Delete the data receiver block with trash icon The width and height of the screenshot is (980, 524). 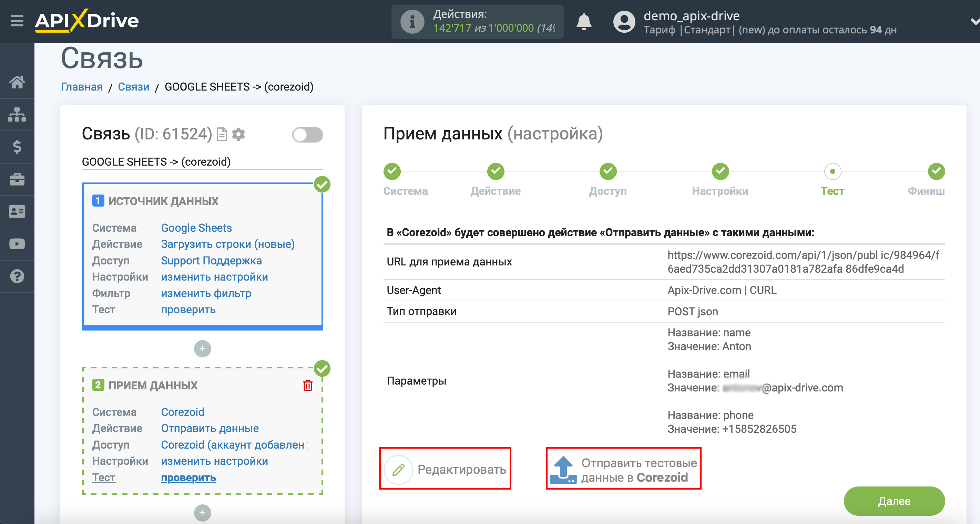(308, 385)
